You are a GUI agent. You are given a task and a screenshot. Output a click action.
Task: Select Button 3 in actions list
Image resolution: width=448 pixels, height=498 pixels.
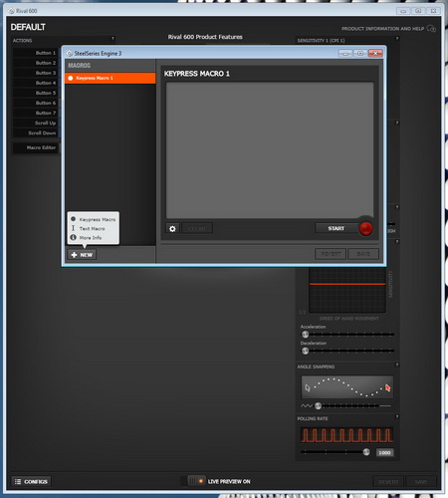[x=36, y=73]
